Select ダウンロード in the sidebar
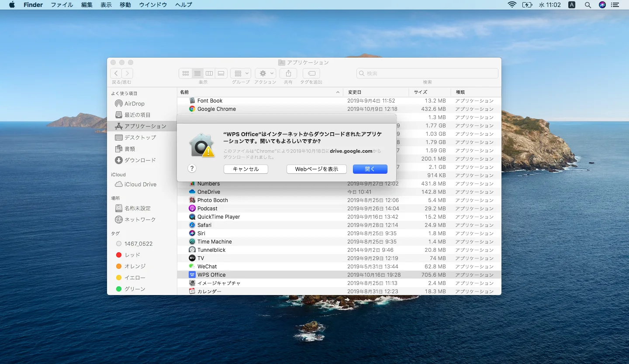This screenshot has height=364, width=629. (x=142, y=160)
